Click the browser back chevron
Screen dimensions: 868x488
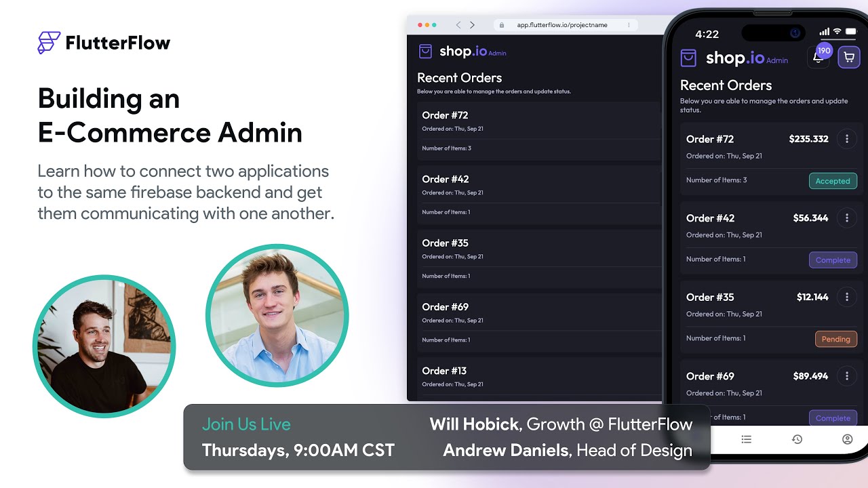458,25
